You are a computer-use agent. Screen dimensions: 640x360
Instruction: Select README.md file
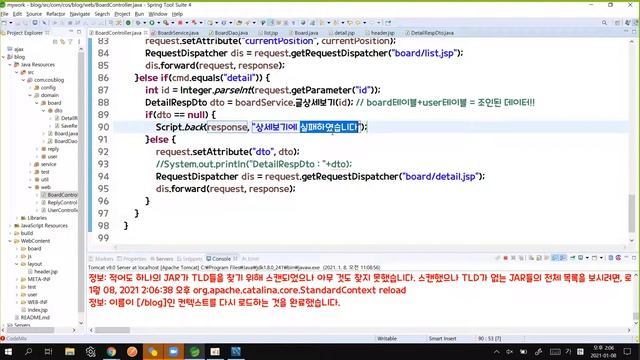(32, 317)
